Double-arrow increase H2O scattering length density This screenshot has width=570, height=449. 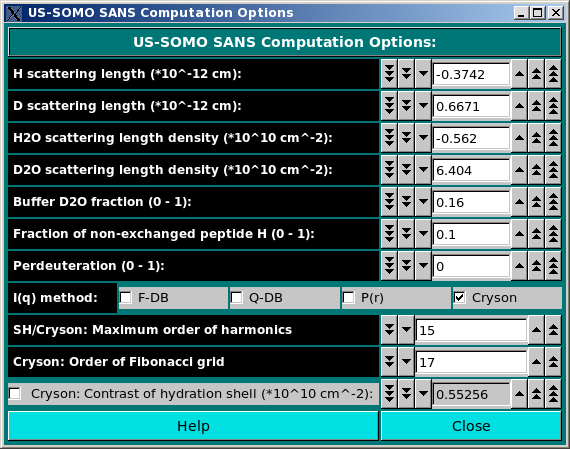tap(536, 138)
